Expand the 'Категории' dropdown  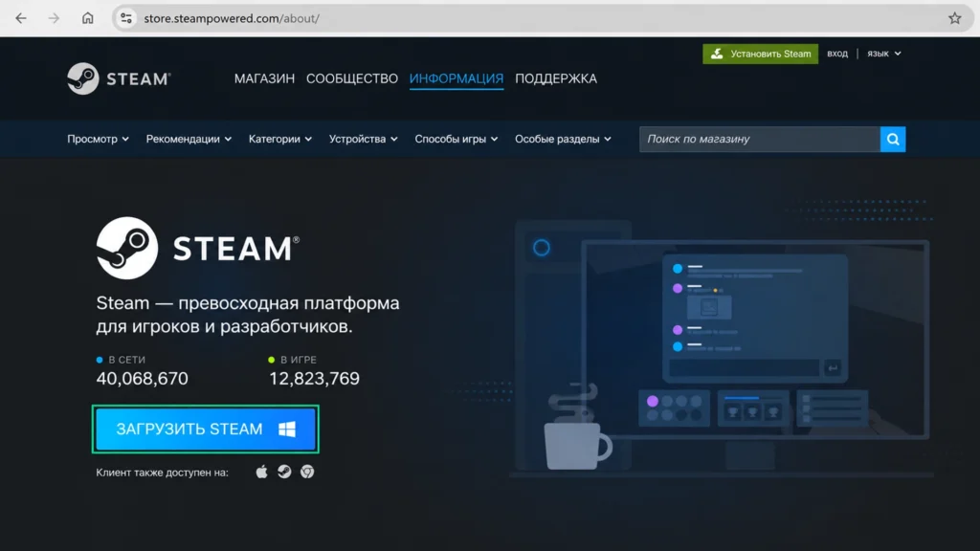280,139
